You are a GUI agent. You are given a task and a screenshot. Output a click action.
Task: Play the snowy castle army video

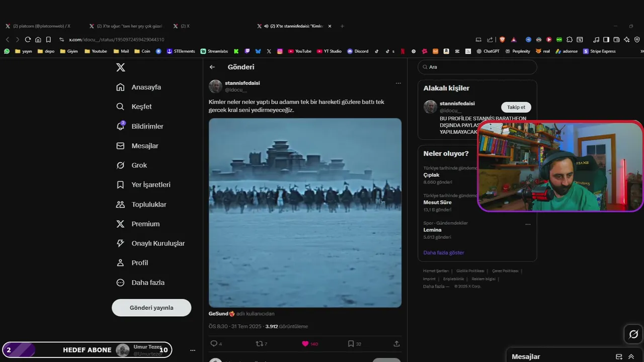[x=305, y=213]
